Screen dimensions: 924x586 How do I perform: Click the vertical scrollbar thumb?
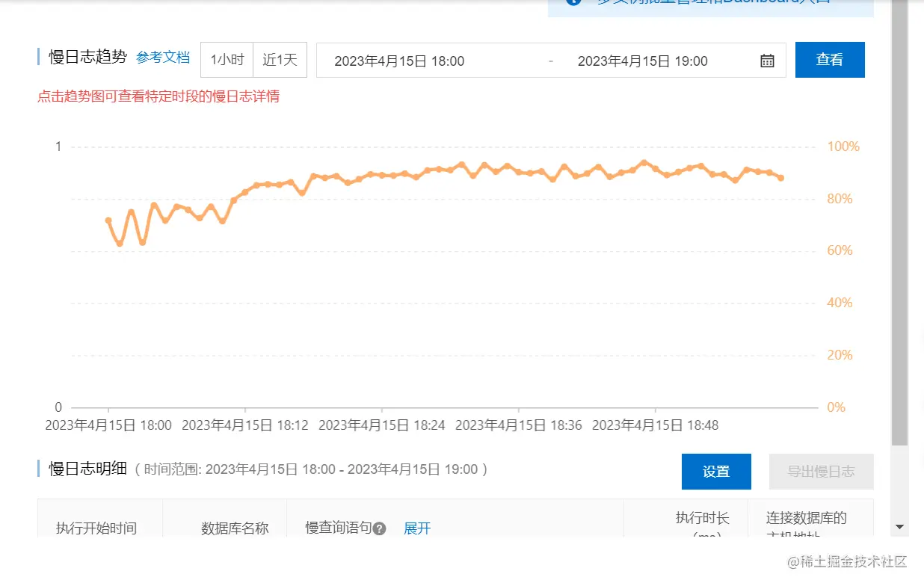[900, 223]
